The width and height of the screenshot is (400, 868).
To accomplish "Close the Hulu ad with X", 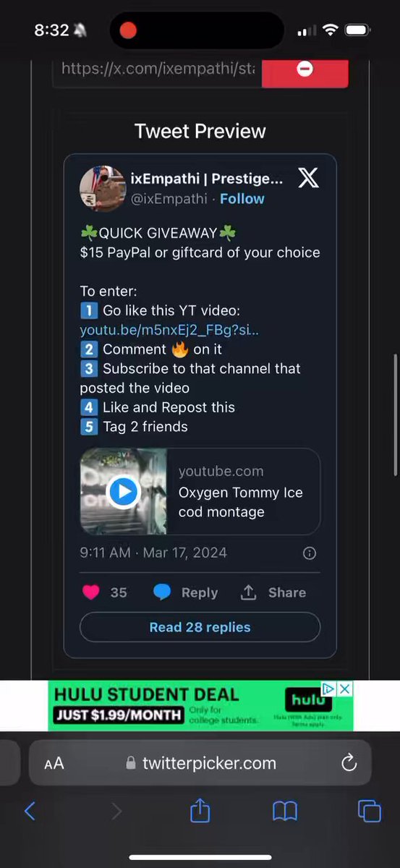I will tap(346, 689).
